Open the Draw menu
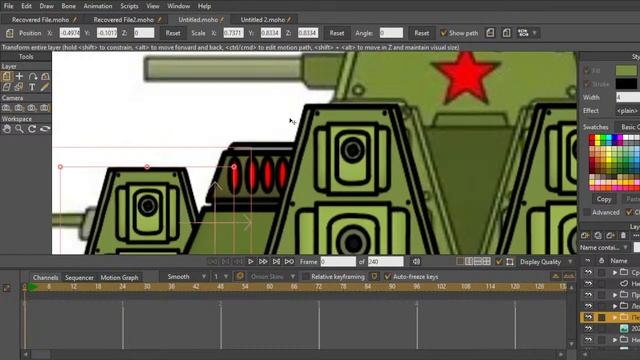 click(x=47, y=6)
